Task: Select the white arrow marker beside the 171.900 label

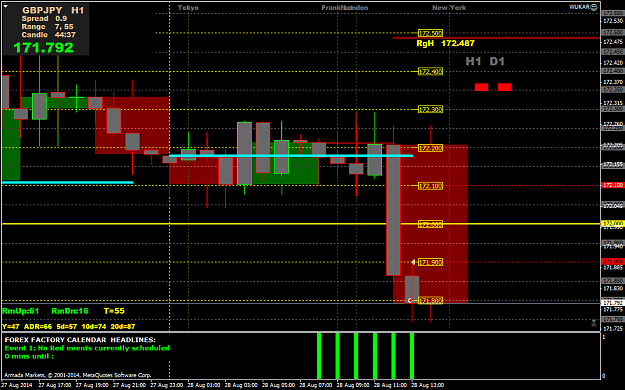Action: tap(413, 262)
